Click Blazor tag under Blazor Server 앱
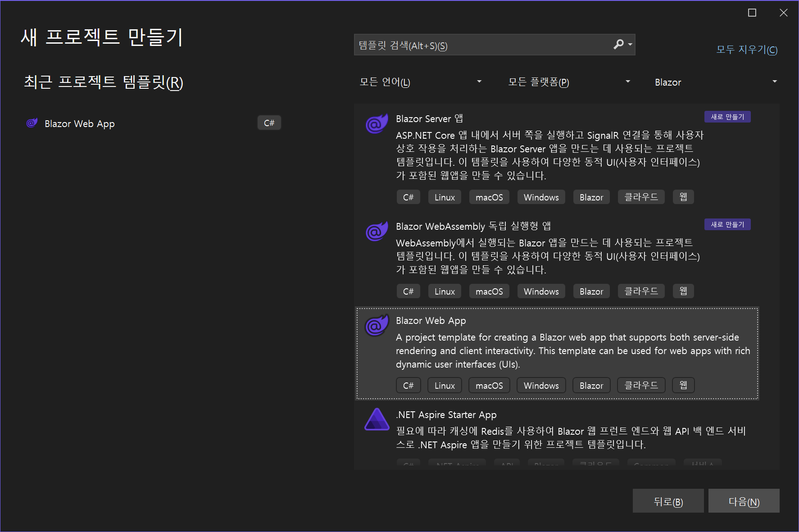 [x=591, y=197]
